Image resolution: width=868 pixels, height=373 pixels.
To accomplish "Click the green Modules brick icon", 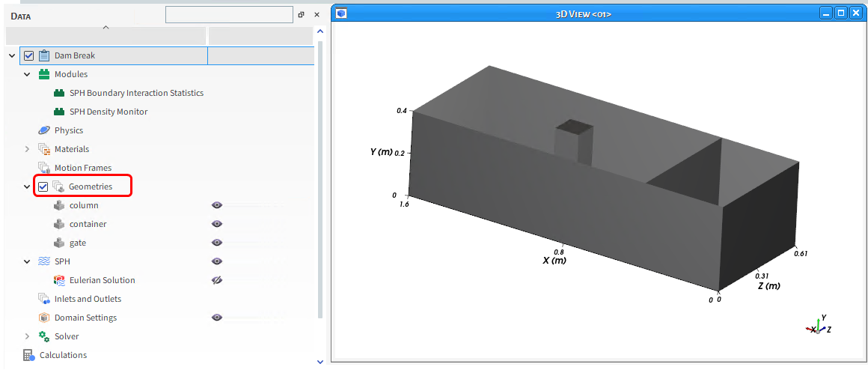I will 44,74.
